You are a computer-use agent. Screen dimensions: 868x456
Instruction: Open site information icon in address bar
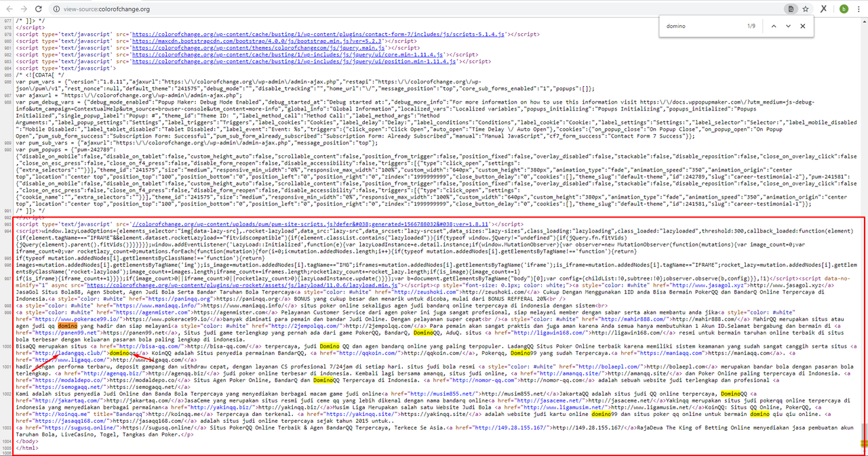pos(55,9)
